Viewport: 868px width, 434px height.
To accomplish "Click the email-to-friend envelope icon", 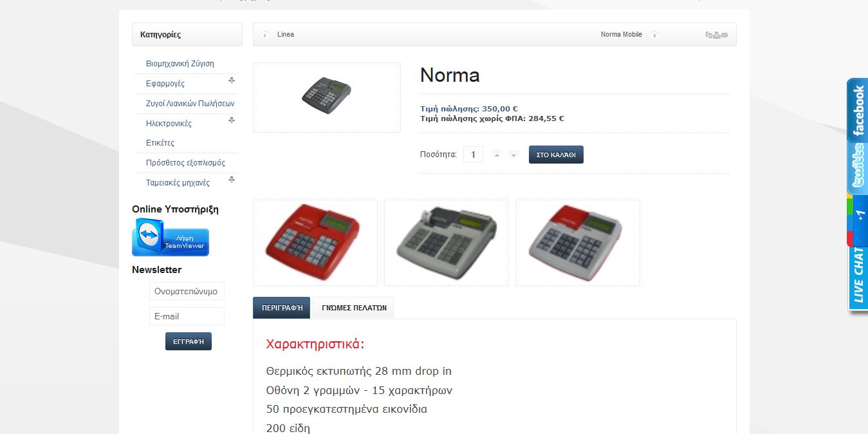I will tap(725, 35).
